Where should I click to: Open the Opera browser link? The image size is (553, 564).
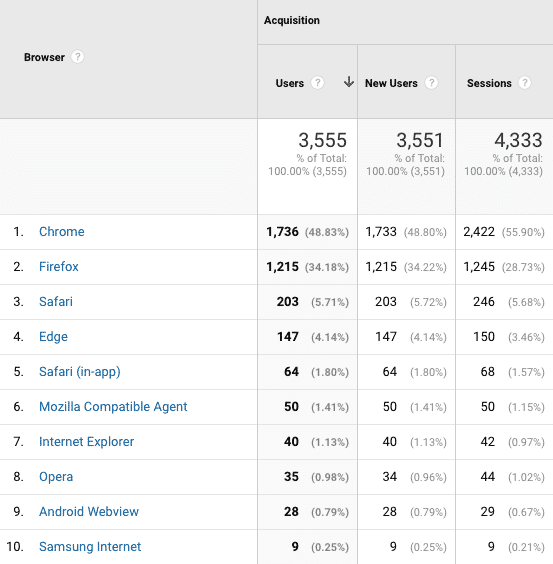pyautogui.click(x=56, y=477)
